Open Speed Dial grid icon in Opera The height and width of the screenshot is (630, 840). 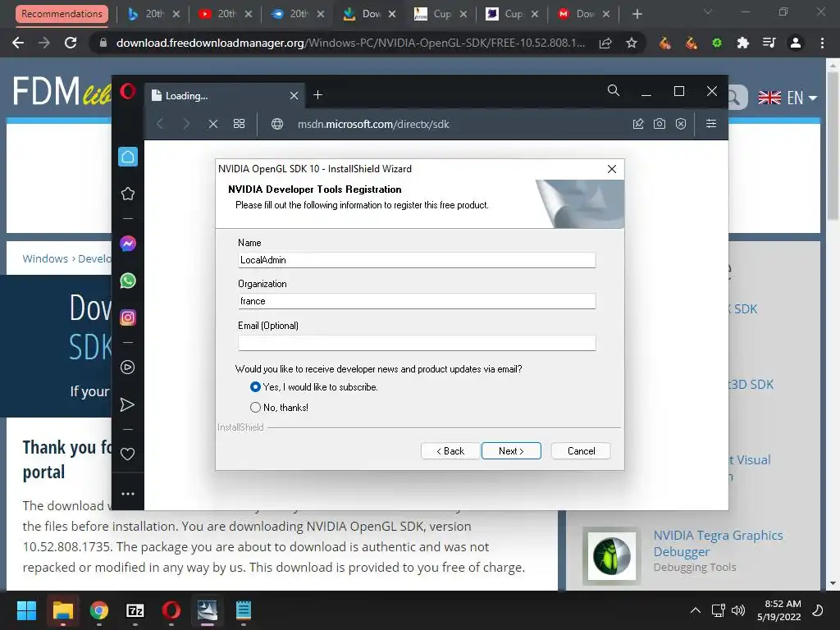pos(239,124)
